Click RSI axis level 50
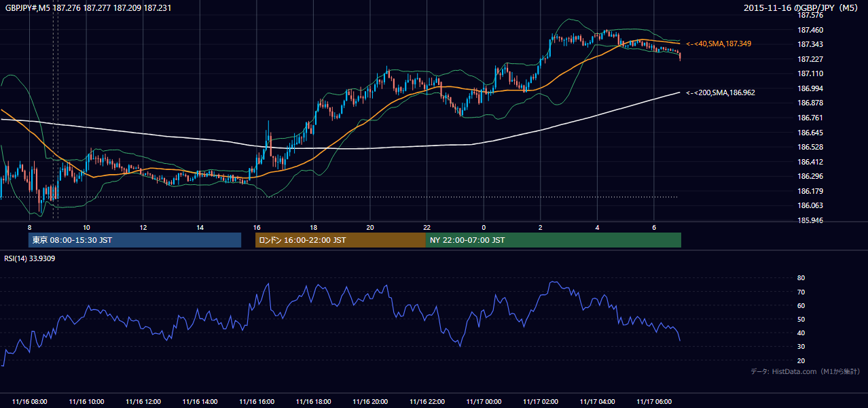868x408 pixels. pos(801,319)
